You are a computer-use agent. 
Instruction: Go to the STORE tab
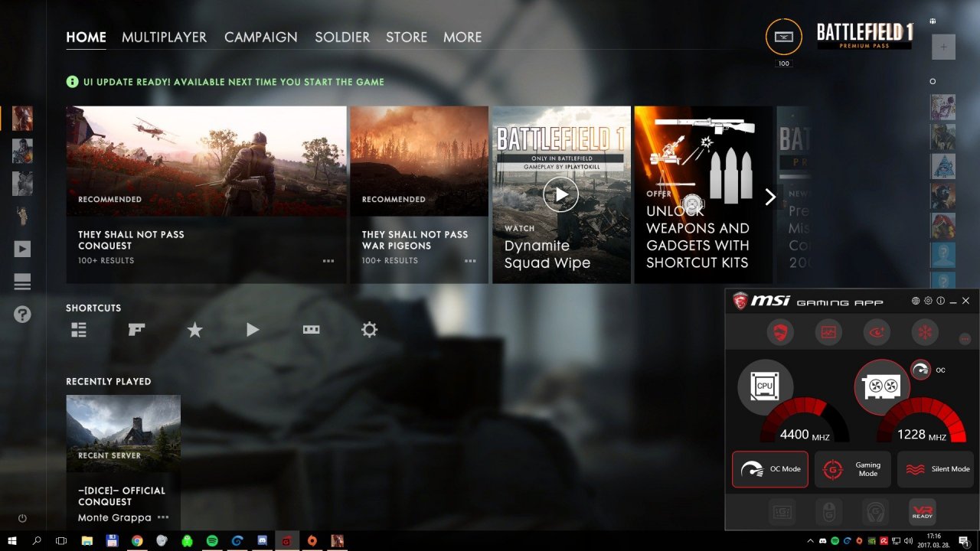click(x=407, y=37)
